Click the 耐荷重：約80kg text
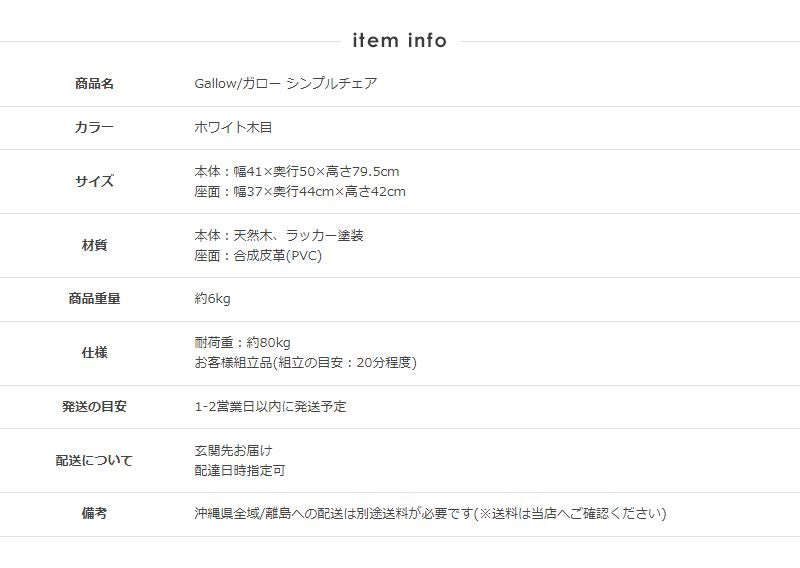This screenshot has height=568, width=800. point(242,342)
